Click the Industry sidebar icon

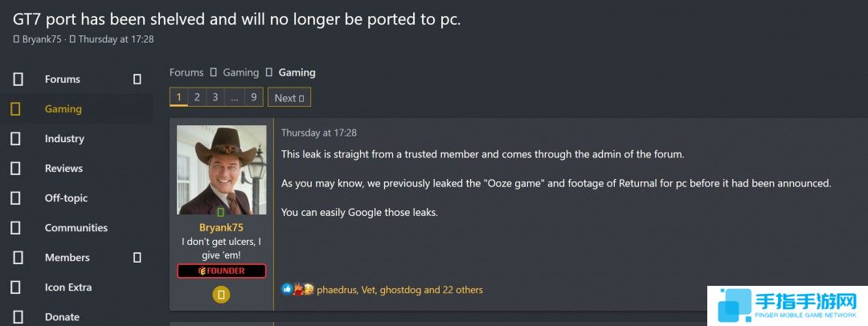pyautogui.click(x=15, y=139)
